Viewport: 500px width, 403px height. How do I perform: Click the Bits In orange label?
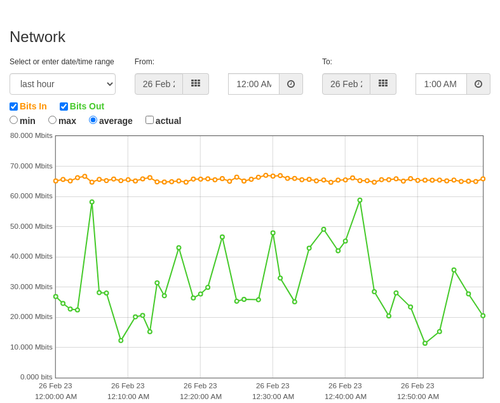(x=33, y=106)
